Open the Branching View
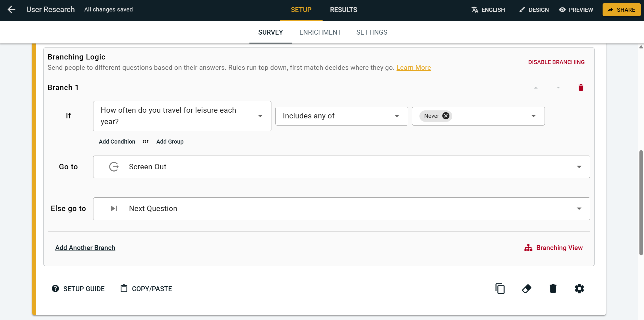Viewport: 644px width, 320px height. pos(553,248)
